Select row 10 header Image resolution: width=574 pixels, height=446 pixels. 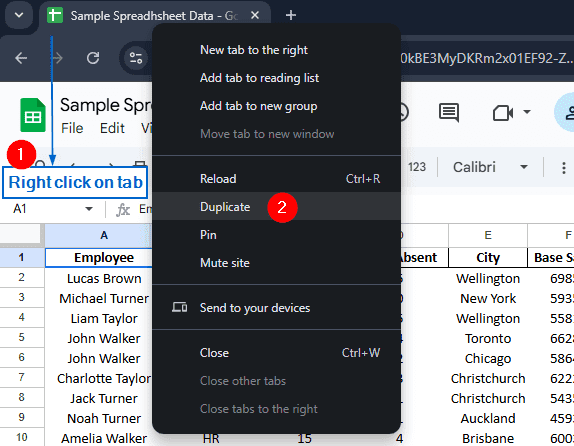point(22,437)
